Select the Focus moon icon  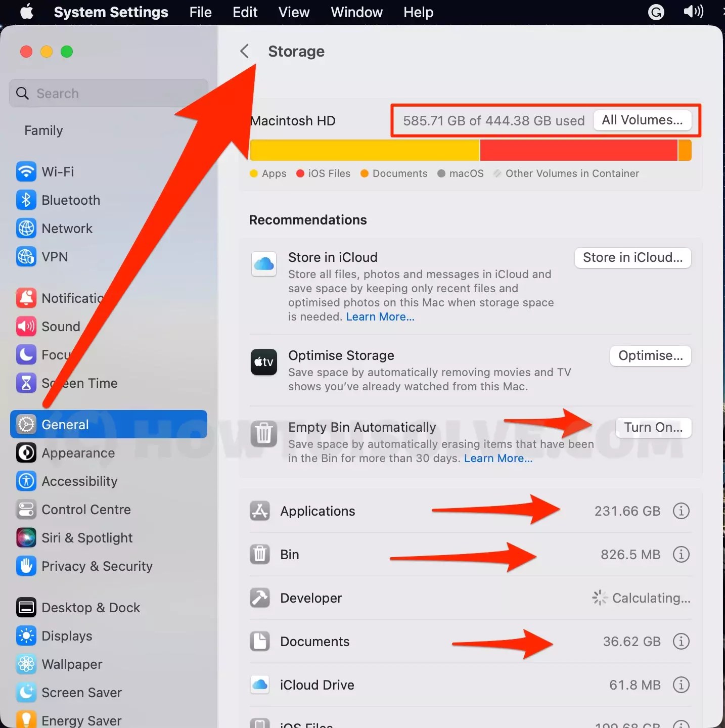point(26,355)
